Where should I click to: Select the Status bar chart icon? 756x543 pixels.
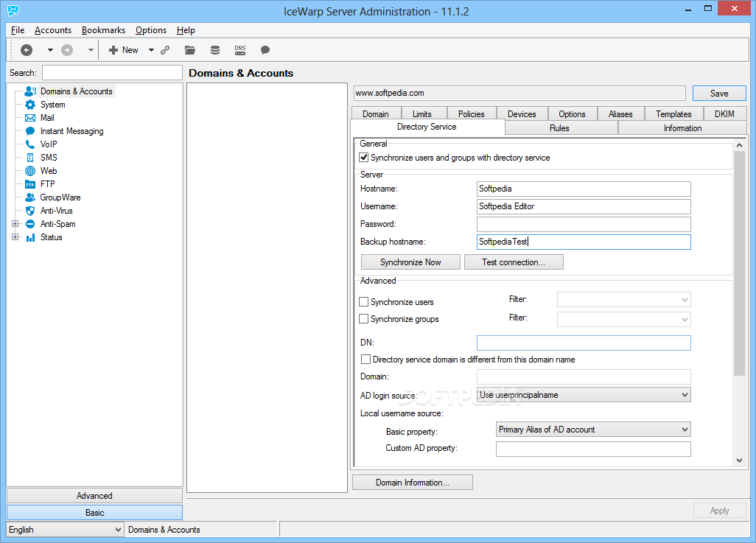pyautogui.click(x=30, y=237)
